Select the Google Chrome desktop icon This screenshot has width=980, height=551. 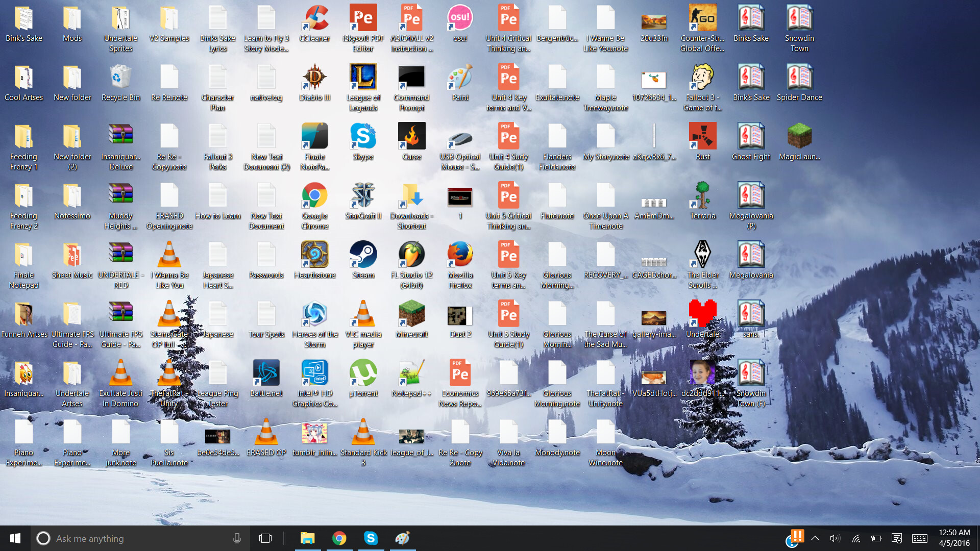point(314,195)
